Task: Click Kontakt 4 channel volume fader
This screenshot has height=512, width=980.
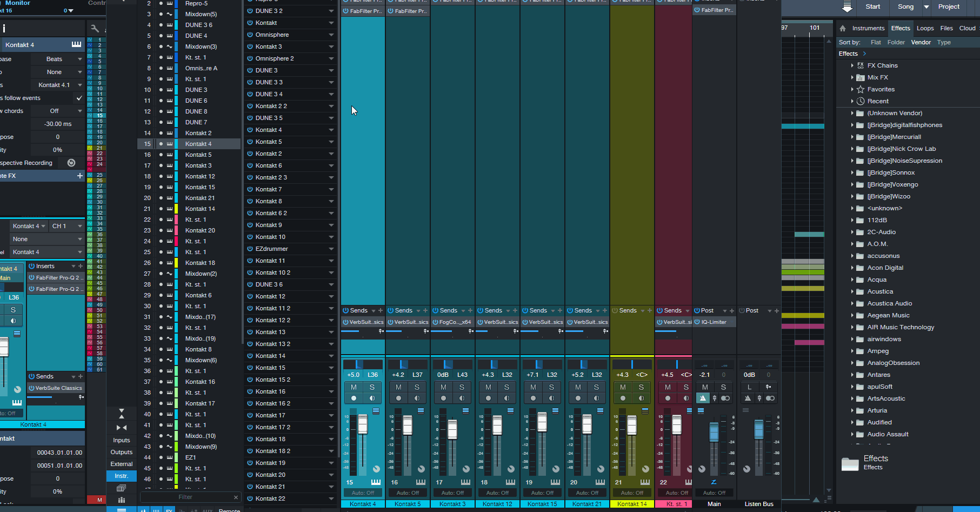Action: coord(362,424)
